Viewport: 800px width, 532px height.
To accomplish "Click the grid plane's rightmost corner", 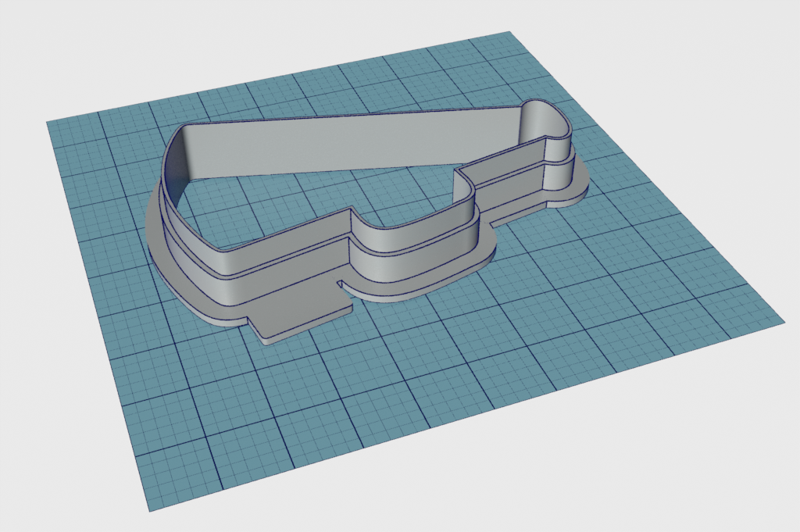I will coord(782,321).
